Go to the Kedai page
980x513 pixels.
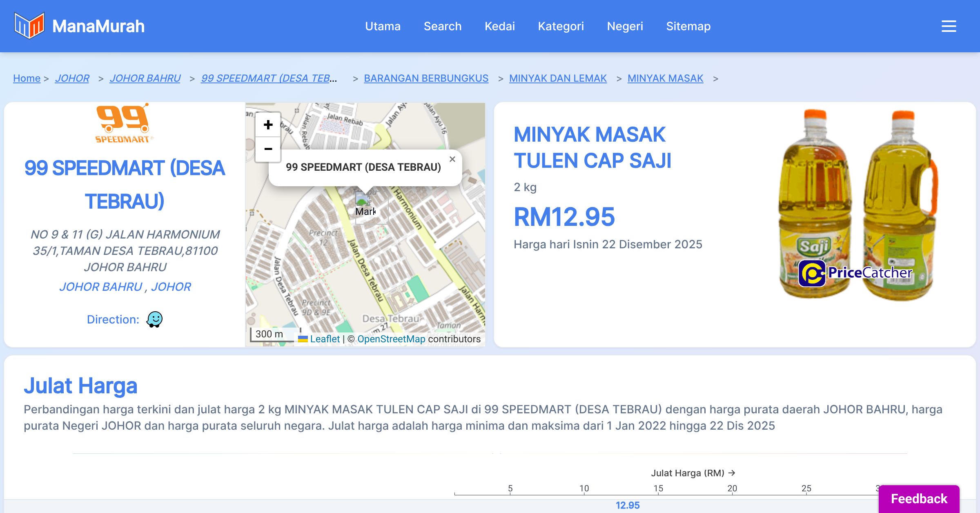[499, 26]
